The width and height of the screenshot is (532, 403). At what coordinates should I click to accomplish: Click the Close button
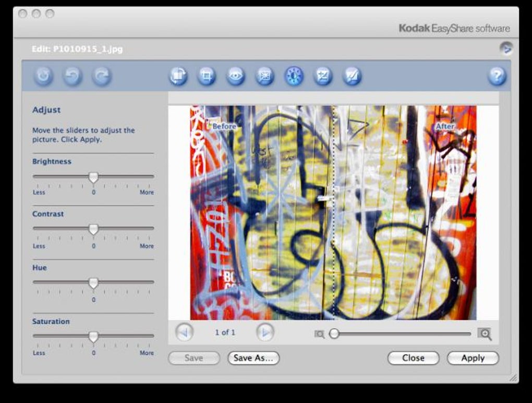point(413,358)
